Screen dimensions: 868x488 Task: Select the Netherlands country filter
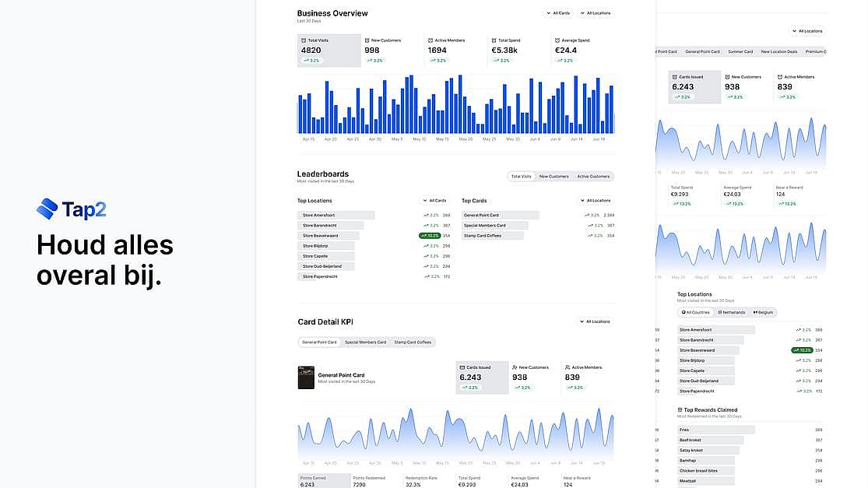point(731,312)
